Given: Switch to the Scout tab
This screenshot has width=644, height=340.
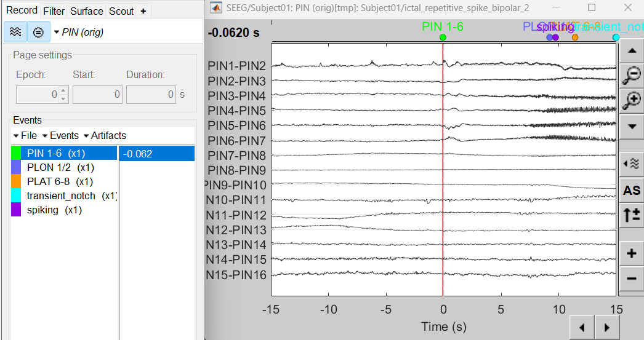Looking at the screenshot, I should pyautogui.click(x=121, y=11).
